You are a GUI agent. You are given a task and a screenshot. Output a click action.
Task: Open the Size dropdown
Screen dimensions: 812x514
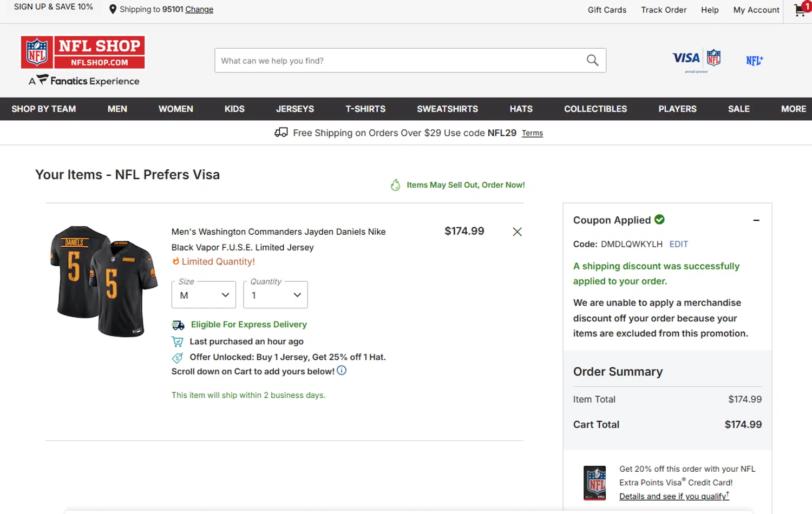(x=204, y=295)
